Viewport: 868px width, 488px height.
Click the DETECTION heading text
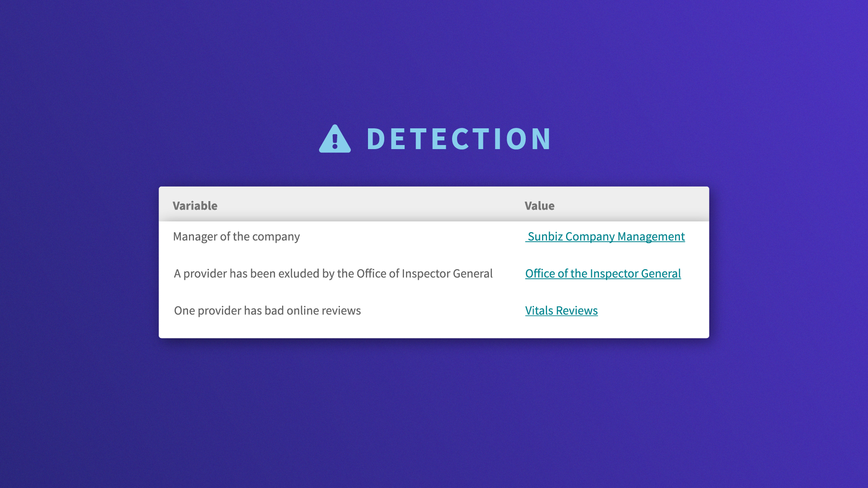(458, 139)
